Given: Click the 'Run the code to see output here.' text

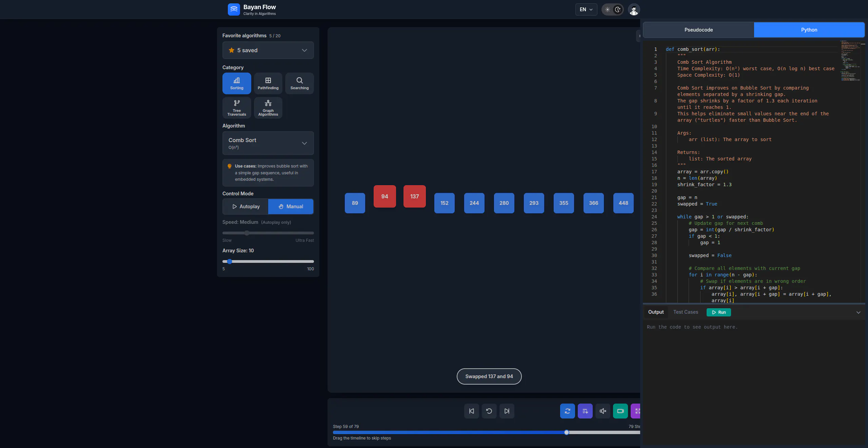Looking at the screenshot, I should pyautogui.click(x=692, y=327).
